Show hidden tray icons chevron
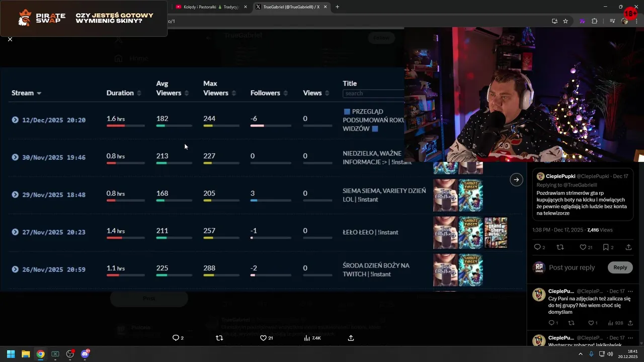This screenshot has height=362, width=644. tap(581, 354)
